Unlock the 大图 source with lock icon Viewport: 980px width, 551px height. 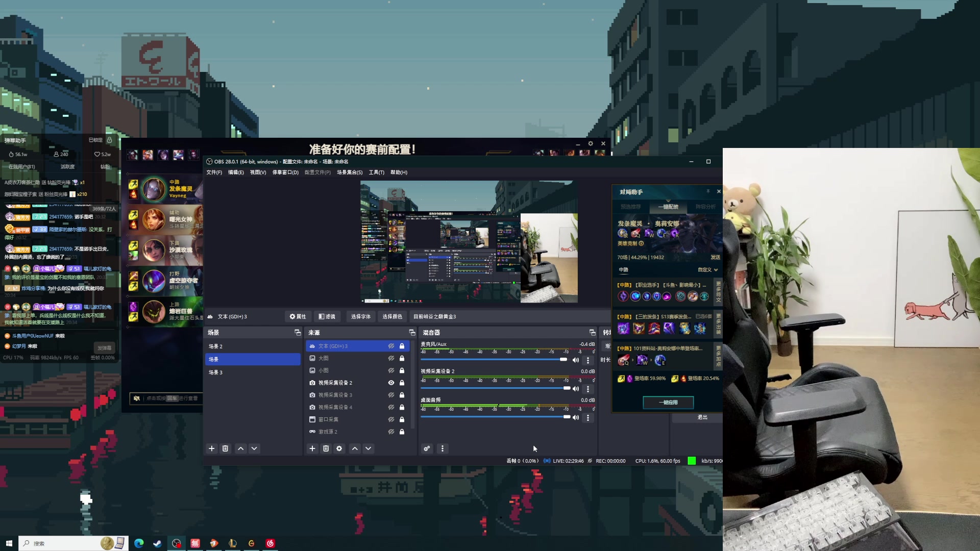pyautogui.click(x=402, y=358)
